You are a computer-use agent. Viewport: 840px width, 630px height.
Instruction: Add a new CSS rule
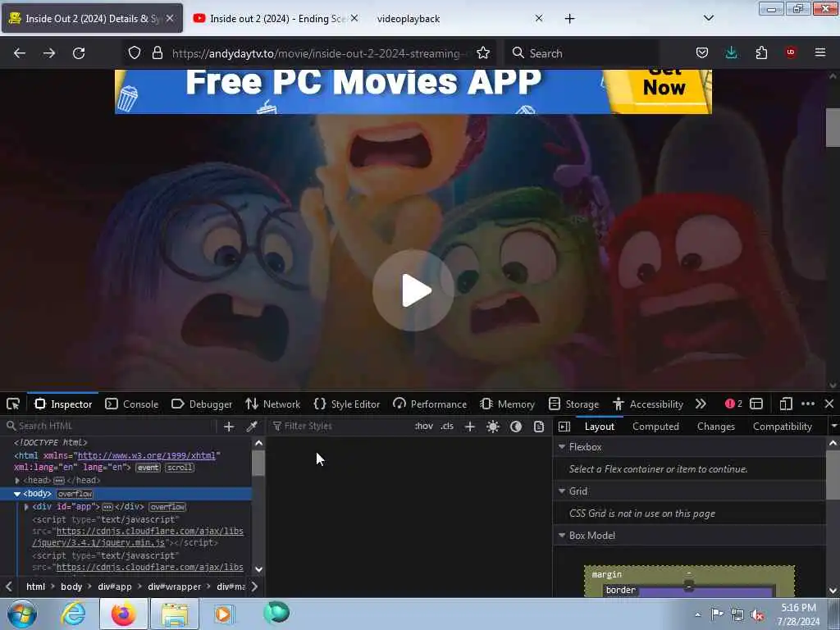pyautogui.click(x=470, y=427)
